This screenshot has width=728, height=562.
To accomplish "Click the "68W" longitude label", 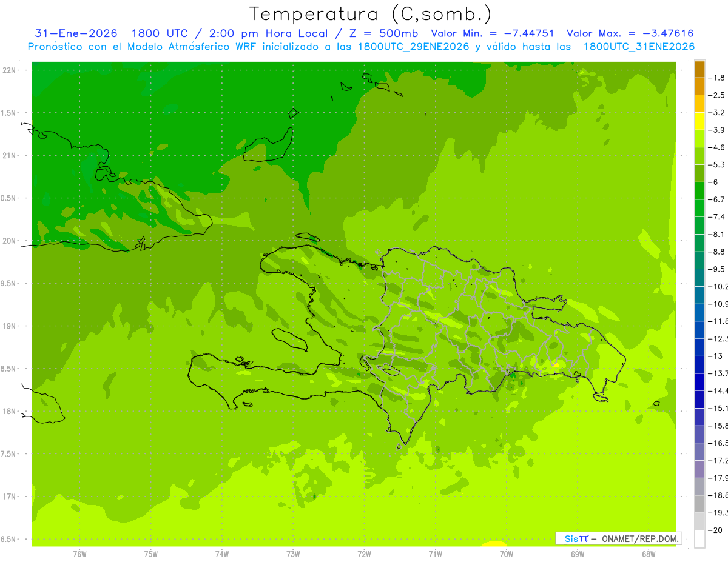I will (649, 554).
